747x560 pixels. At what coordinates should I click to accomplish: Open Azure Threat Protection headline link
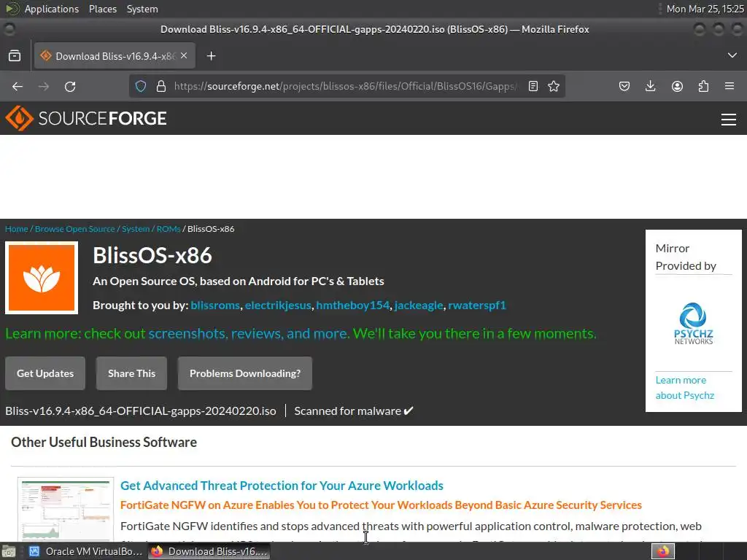282,486
